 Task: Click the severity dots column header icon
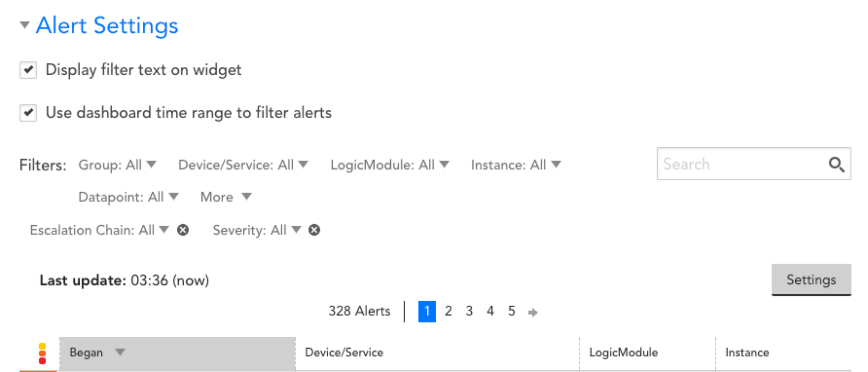pos(42,352)
